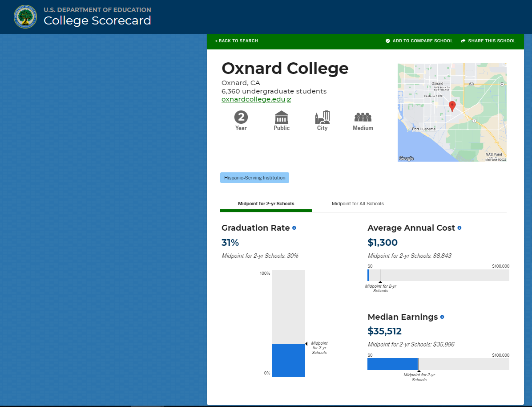
Task: Click 'Midpoint for 2-yr Schools: $8,843' text
Action: [x=410, y=256]
